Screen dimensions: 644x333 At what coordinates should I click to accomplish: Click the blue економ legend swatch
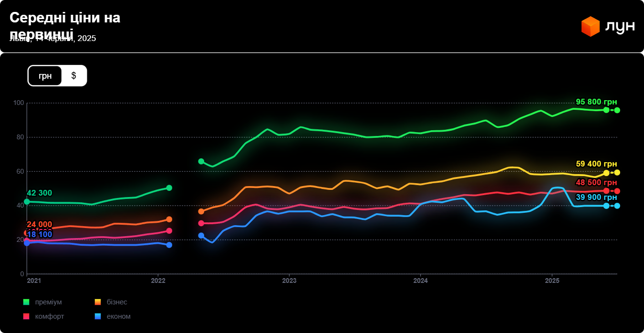coord(98,316)
